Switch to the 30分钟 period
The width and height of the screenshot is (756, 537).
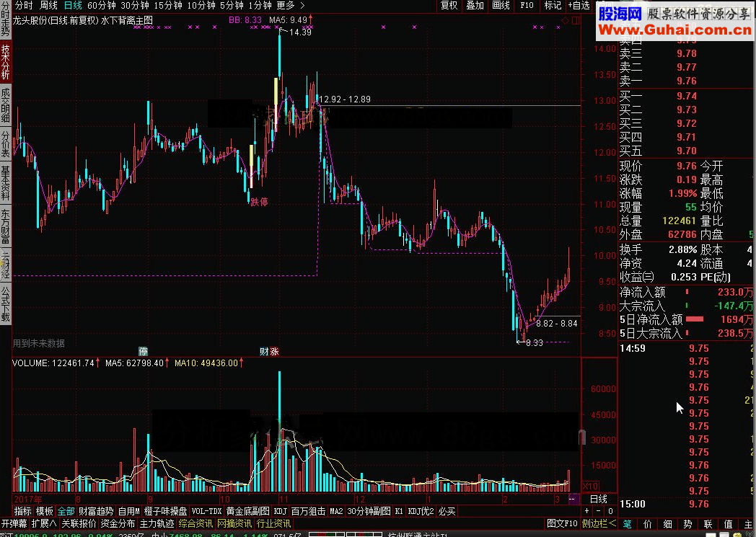coord(134,5)
